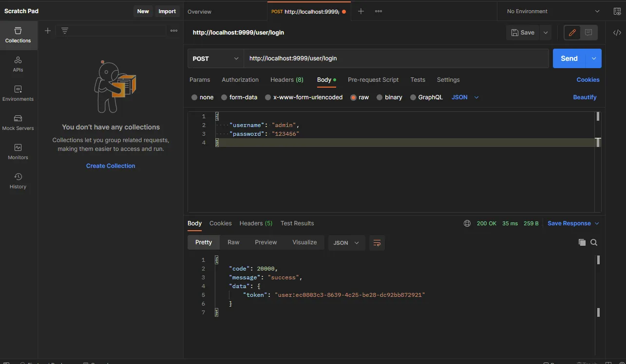The image size is (626, 364).
Task: Switch to comment mode icon
Action: click(588, 33)
